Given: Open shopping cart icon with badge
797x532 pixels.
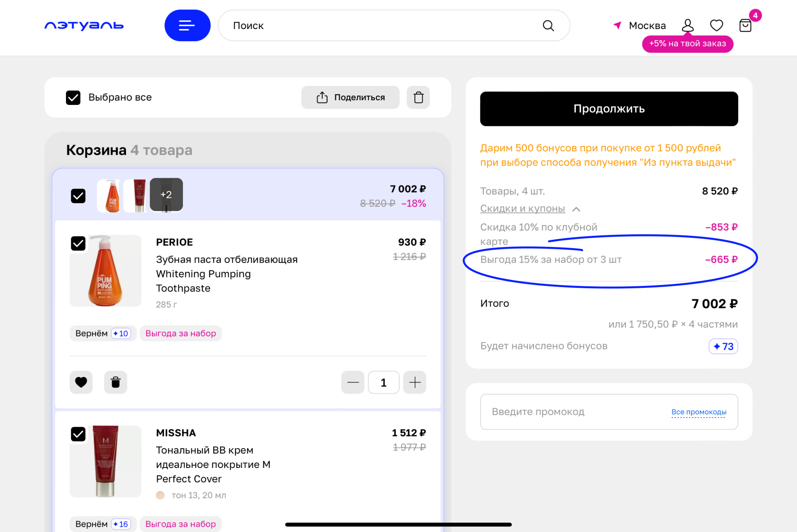Looking at the screenshot, I should tap(745, 25).
